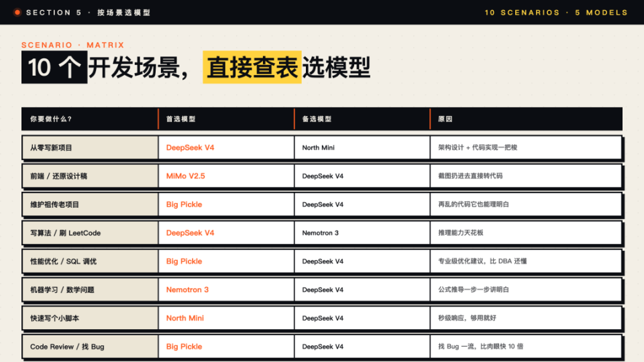The height and width of the screenshot is (362, 644).
Task: Click the "推理能力天花板" reason
Action: (460, 233)
